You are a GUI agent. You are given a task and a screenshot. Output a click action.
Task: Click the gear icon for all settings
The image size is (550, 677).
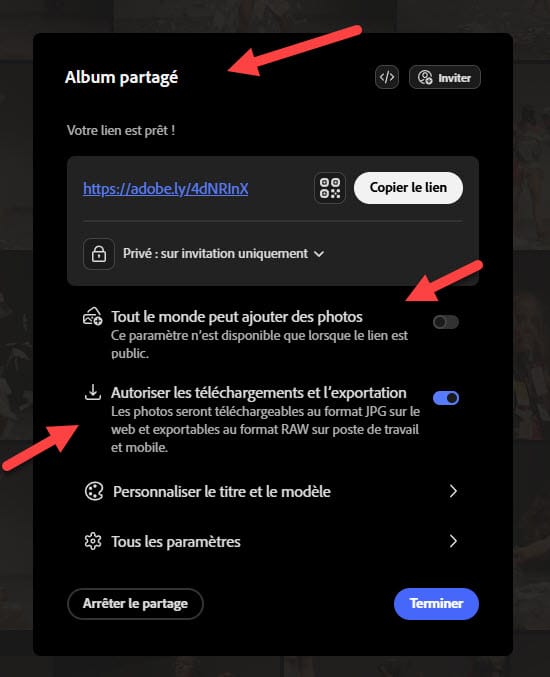click(x=93, y=541)
